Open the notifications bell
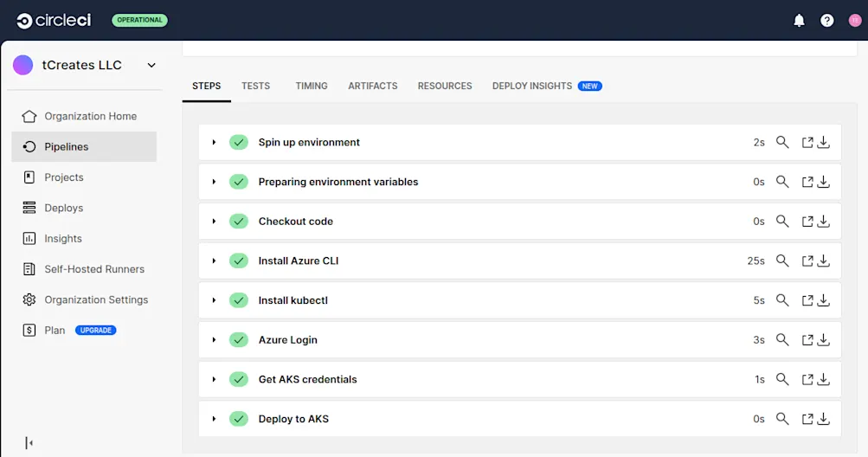 (x=799, y=21)
